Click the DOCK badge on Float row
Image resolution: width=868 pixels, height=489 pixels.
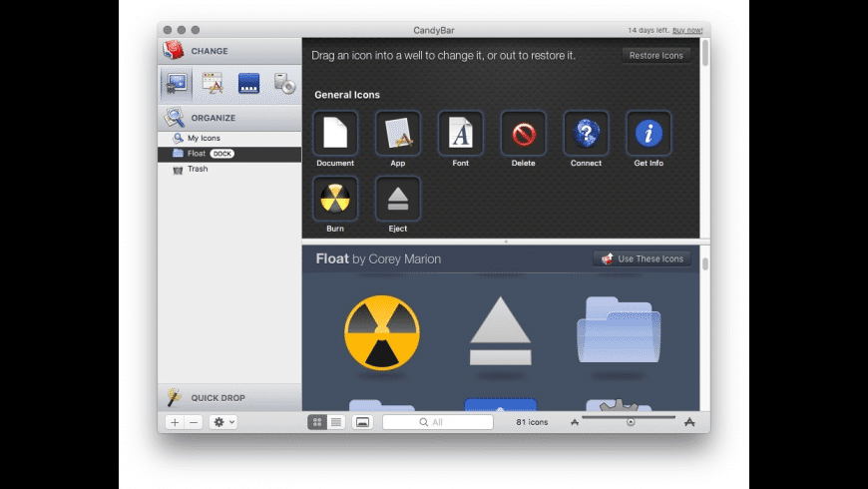pyautogui.click(x=221, y=154)
